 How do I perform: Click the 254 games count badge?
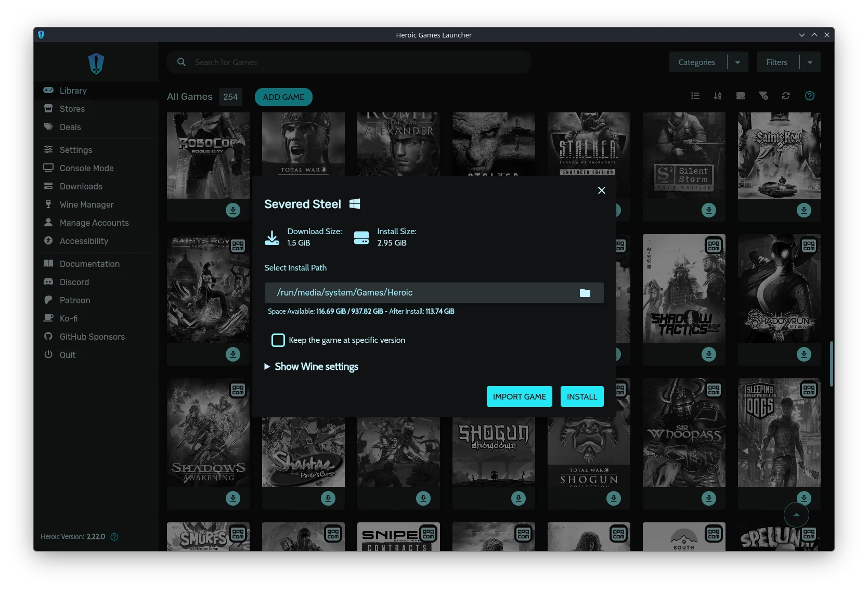(x=230, y=97)
